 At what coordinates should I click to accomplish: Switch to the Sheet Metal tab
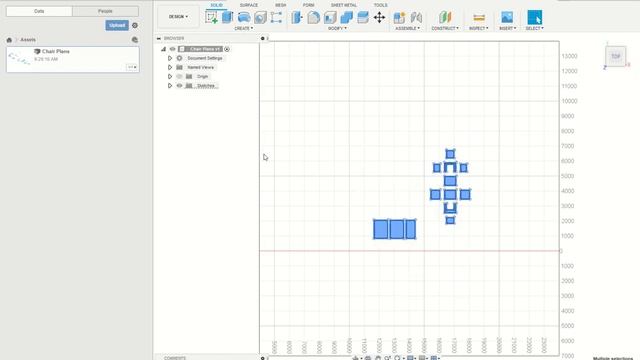(x=344, y=5)
